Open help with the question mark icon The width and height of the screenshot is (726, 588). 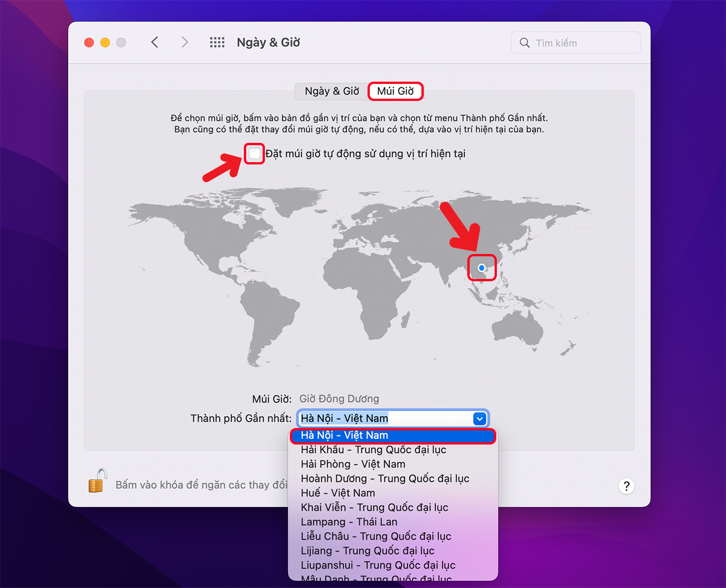pyautogui.click(x=626, y=486)
